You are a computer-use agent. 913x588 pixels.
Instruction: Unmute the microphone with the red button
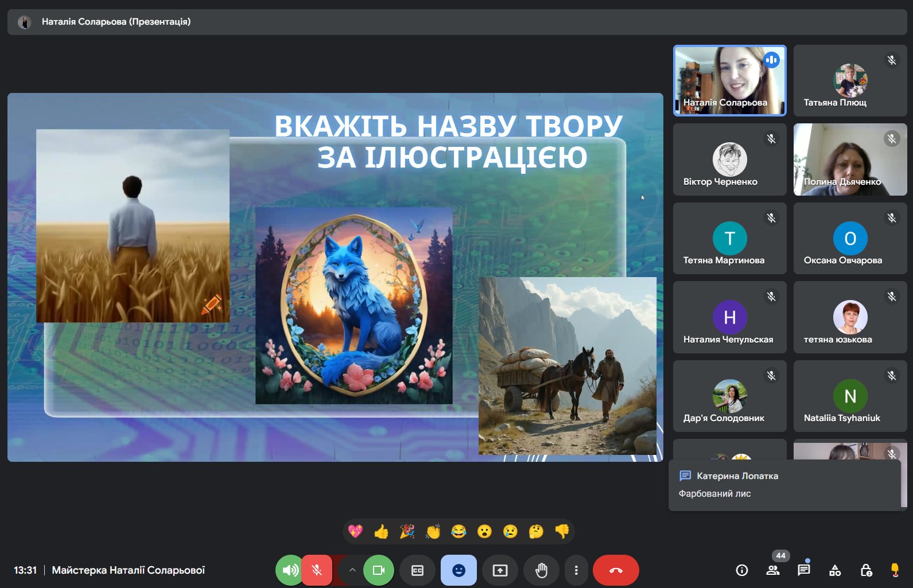(x=316, y=570)
